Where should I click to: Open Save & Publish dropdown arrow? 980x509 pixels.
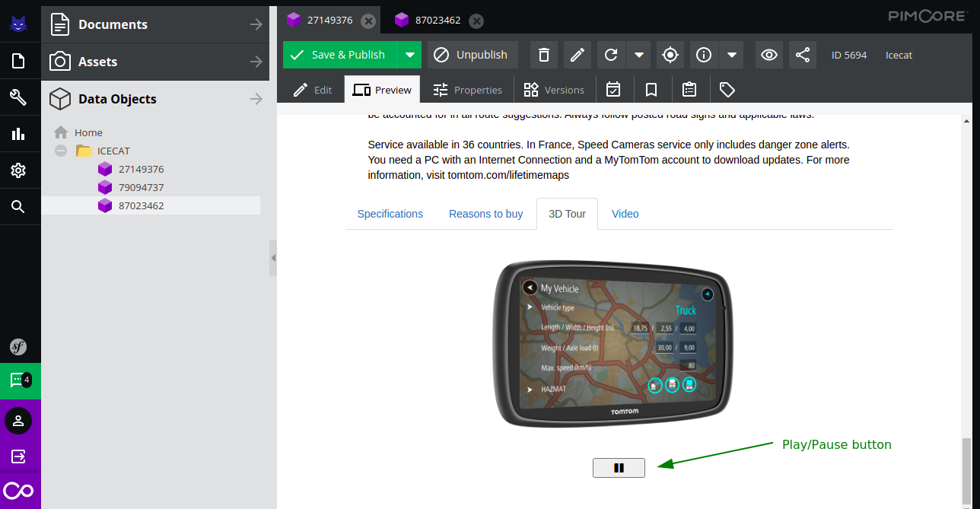[409, 55]
